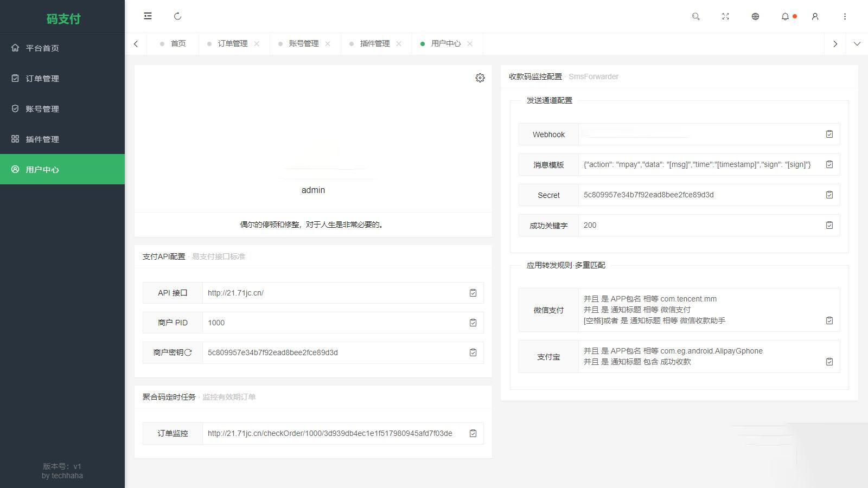Viewport: 868px width, 488px height.
Task: Copy the Secret value
Action: click(829, 195)
